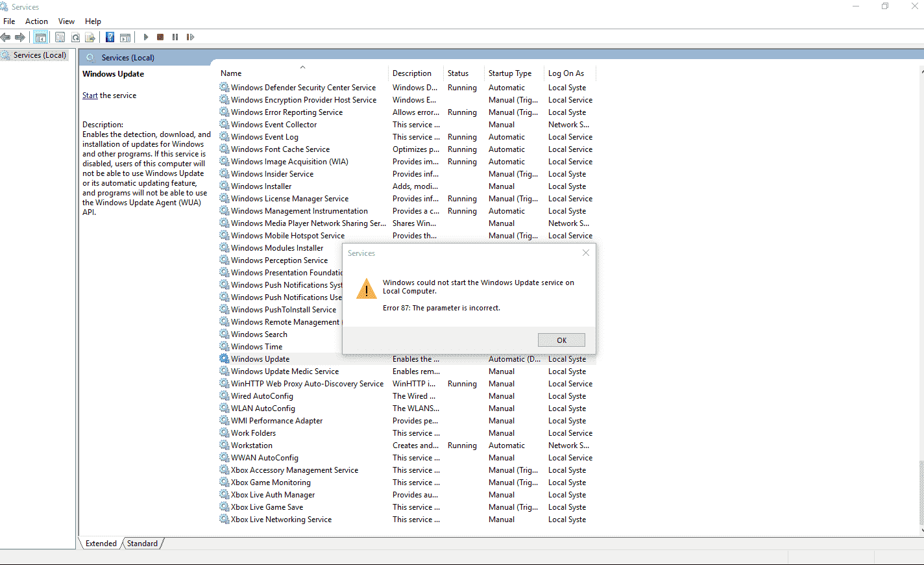Select Windows Insider Service row

(407, 174)
